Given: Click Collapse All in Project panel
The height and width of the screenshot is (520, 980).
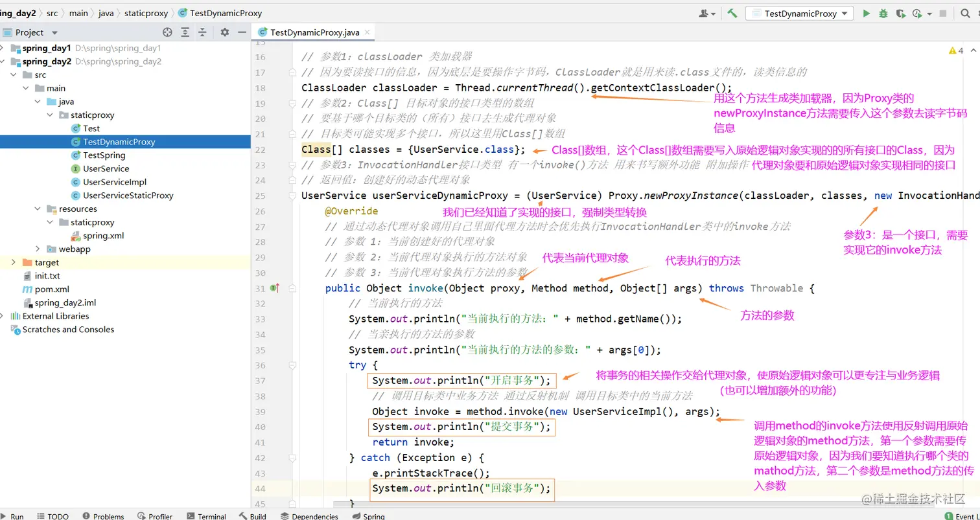Looking at the screenshot, I should click(203, 32).
